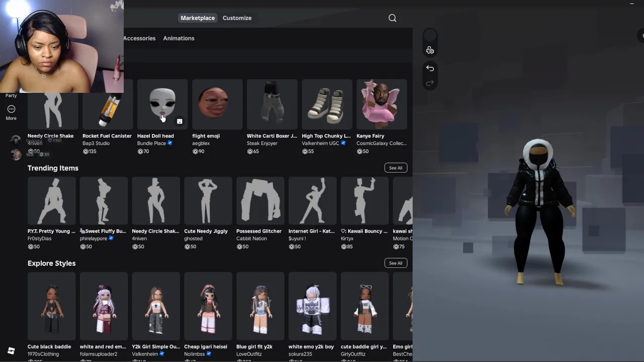The image size is (644, 362).
Task: Open the search magnifier icon
Action: pos(392,18)
